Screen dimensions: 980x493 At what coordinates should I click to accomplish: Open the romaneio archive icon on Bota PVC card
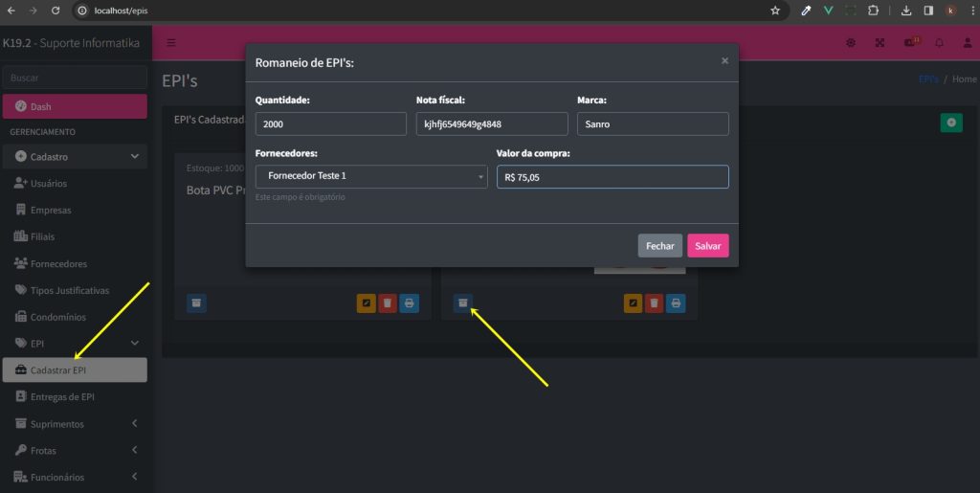(196, 303)
